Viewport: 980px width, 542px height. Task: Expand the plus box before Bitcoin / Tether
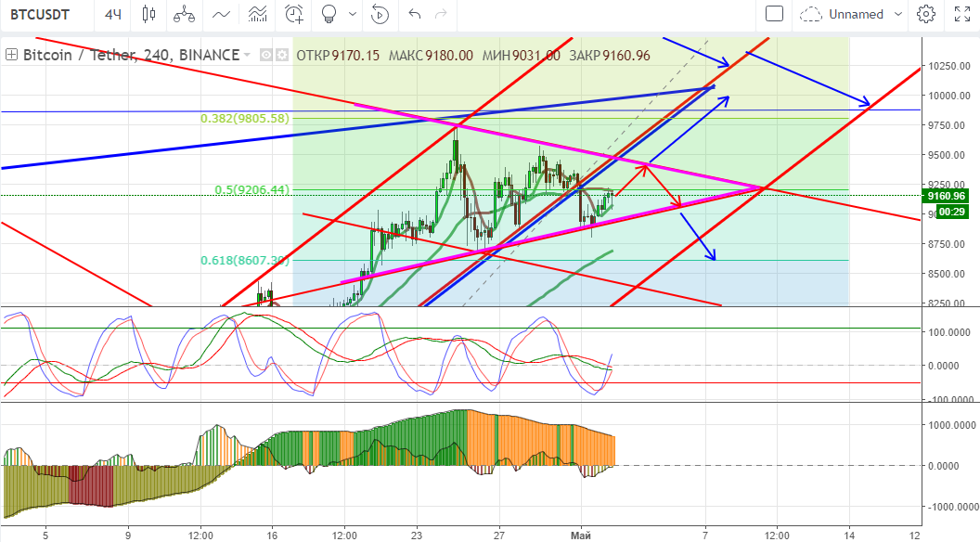(x=11, y=55)
